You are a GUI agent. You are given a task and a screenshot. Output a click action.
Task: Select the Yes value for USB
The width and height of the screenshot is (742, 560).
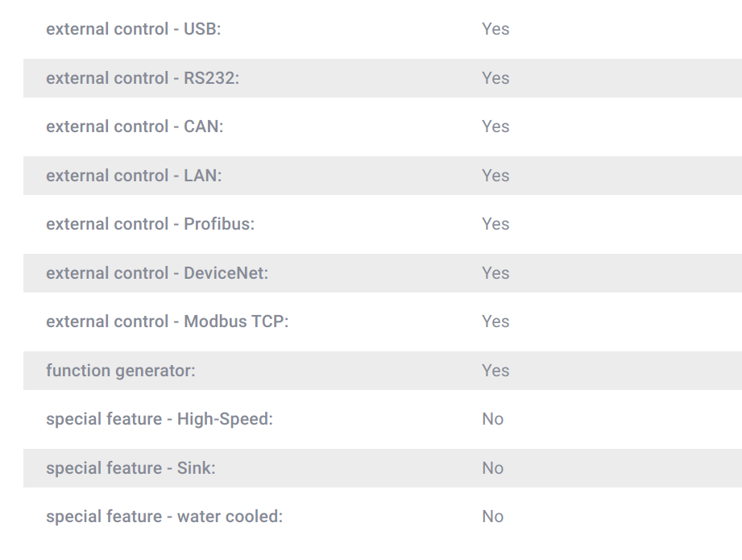495,29
